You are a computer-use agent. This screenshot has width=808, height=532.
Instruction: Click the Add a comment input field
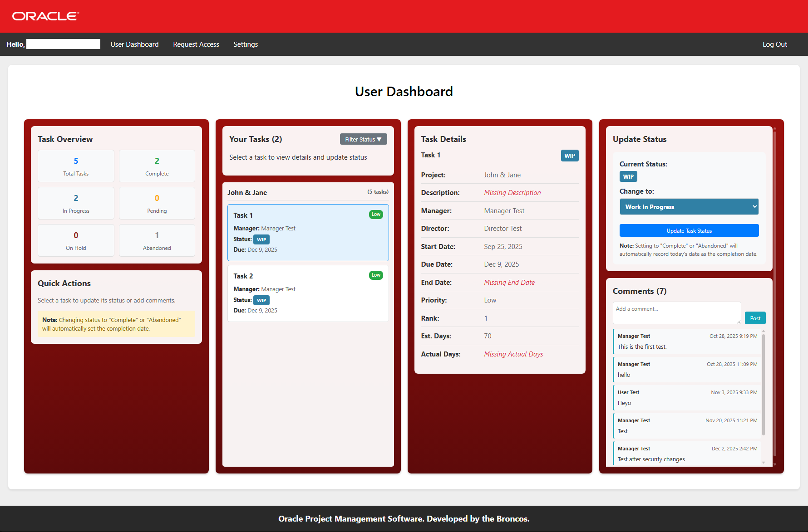tap(676, 312)
